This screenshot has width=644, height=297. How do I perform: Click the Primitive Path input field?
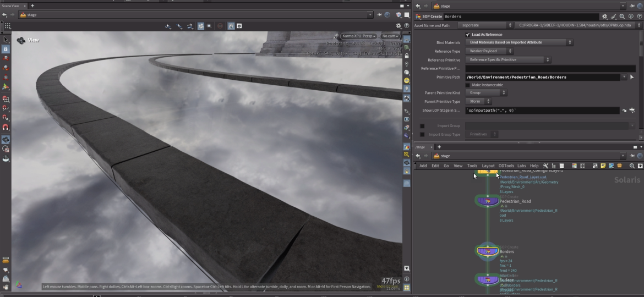[542, 77]
